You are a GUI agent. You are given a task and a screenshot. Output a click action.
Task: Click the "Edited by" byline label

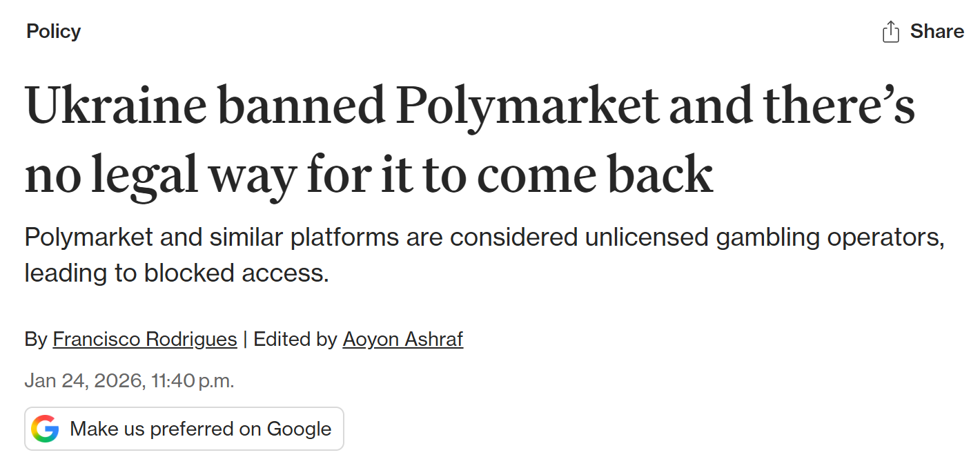295,340
